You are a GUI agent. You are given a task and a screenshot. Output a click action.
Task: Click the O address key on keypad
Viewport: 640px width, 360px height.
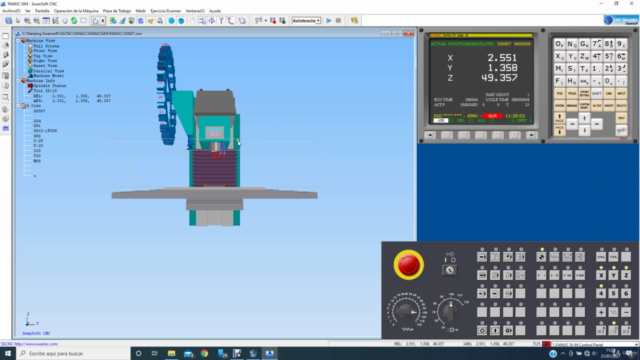[559, 44]
